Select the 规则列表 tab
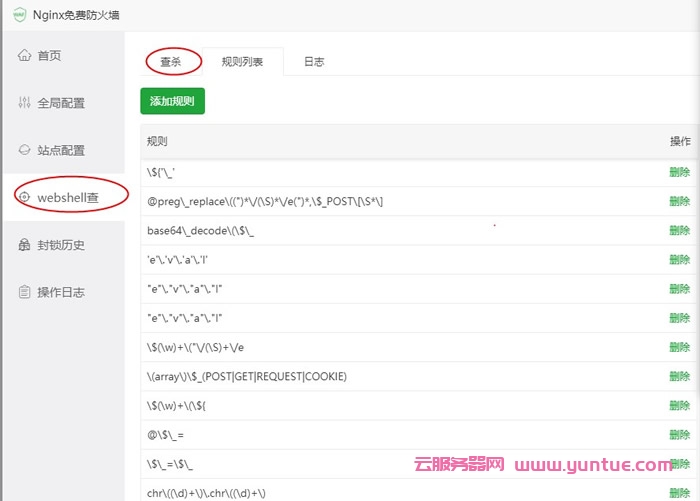The image size is (700, 501). tap(242, 62)
